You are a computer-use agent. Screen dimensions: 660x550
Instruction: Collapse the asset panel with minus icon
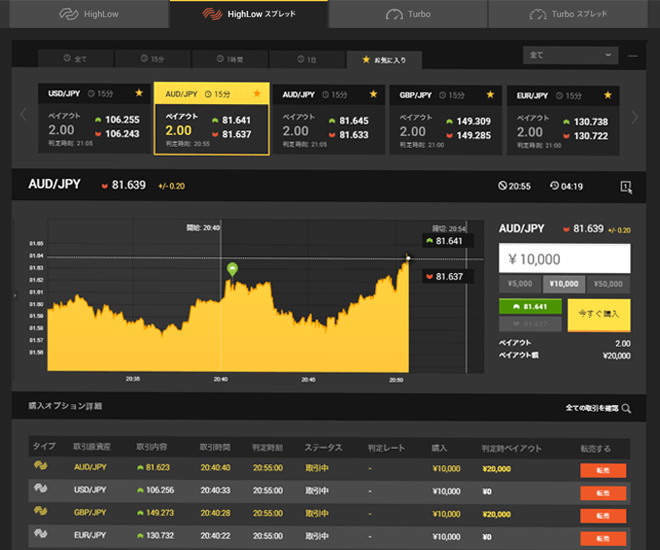point(633,56)
